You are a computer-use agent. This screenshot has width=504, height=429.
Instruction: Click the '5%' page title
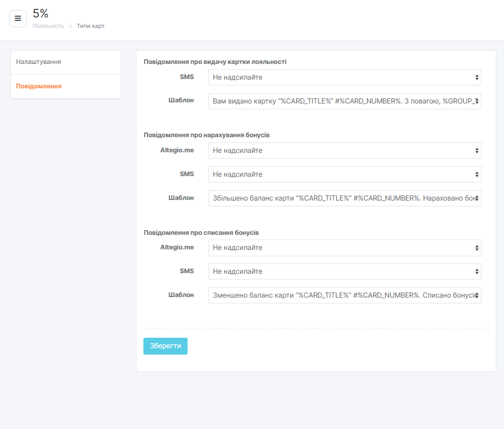coord(41,14)
